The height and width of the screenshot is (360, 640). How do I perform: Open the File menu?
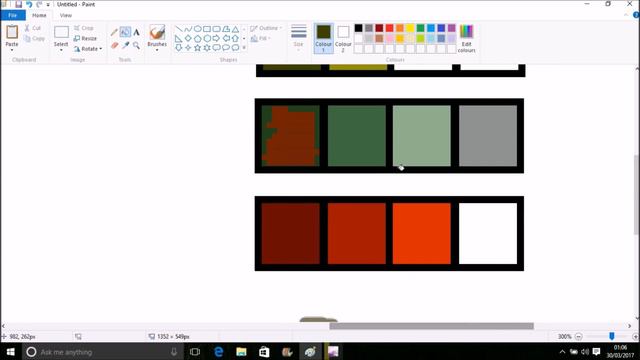click(13, 15)
